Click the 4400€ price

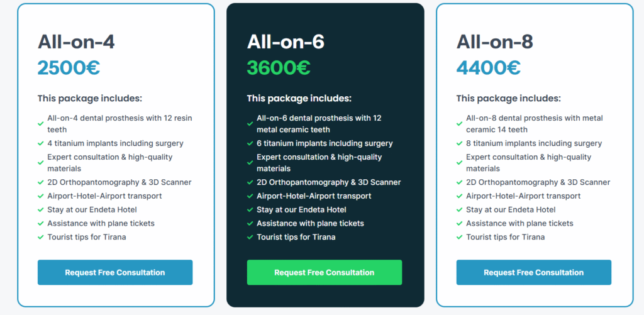click(x=488, y=68)
